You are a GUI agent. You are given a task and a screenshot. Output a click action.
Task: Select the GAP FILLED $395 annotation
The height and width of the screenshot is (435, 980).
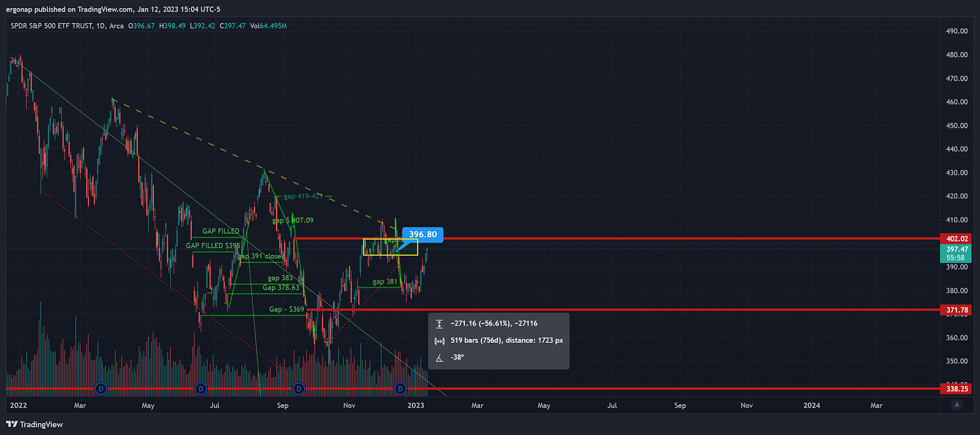click(x=213, y=245)
